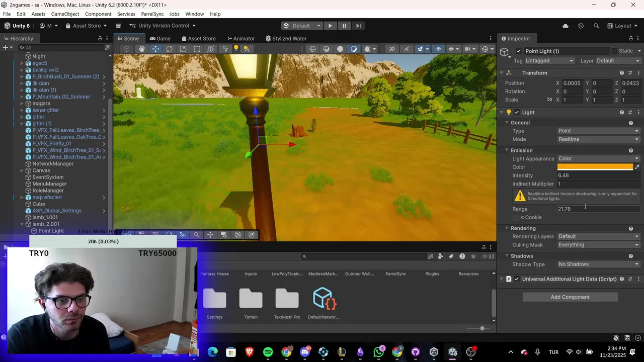This screenshot has width=644, height=362.
Task: Toggle the Light component enabled checkbox
Action: click(x=517, y=113)
